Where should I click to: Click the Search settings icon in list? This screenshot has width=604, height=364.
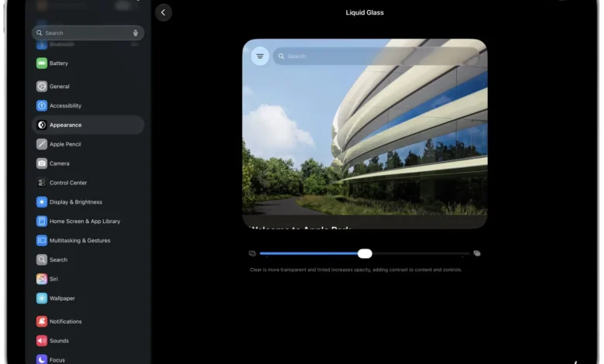click(42, 259)
